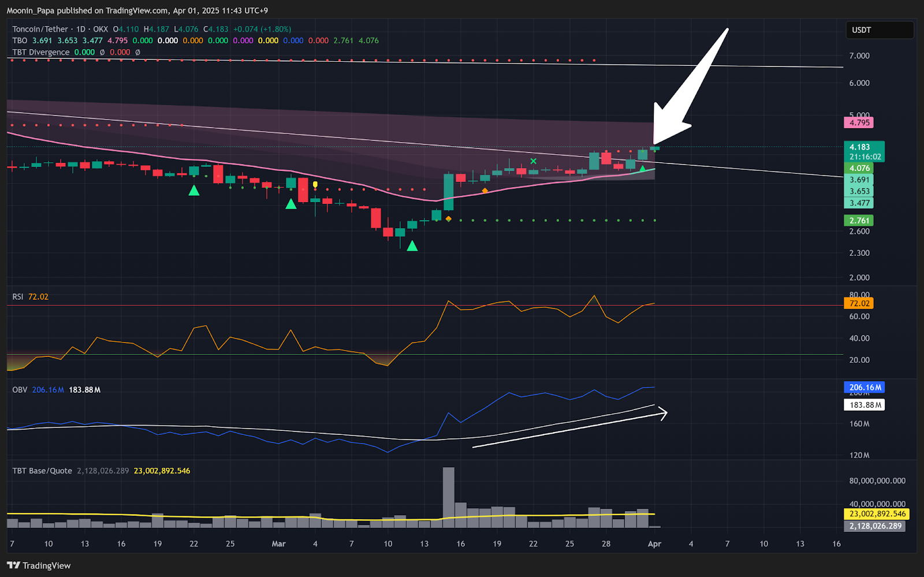Click the pink 4.795 price label
This screenshot has height=577, width=924.
tap(859, 122)
